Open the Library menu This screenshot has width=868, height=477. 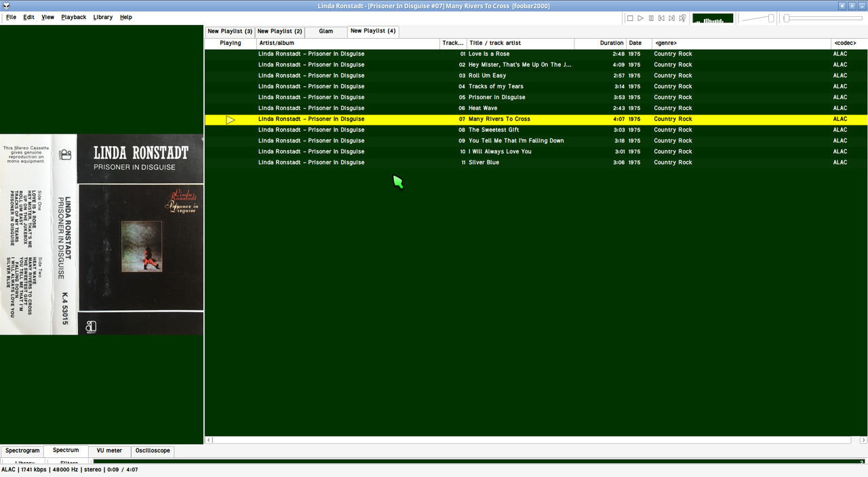103,17
